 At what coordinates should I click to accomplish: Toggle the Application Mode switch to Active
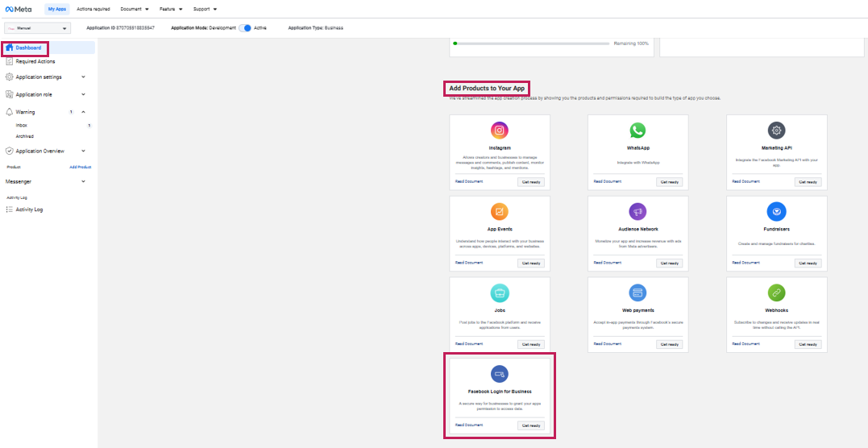[245, 27]
